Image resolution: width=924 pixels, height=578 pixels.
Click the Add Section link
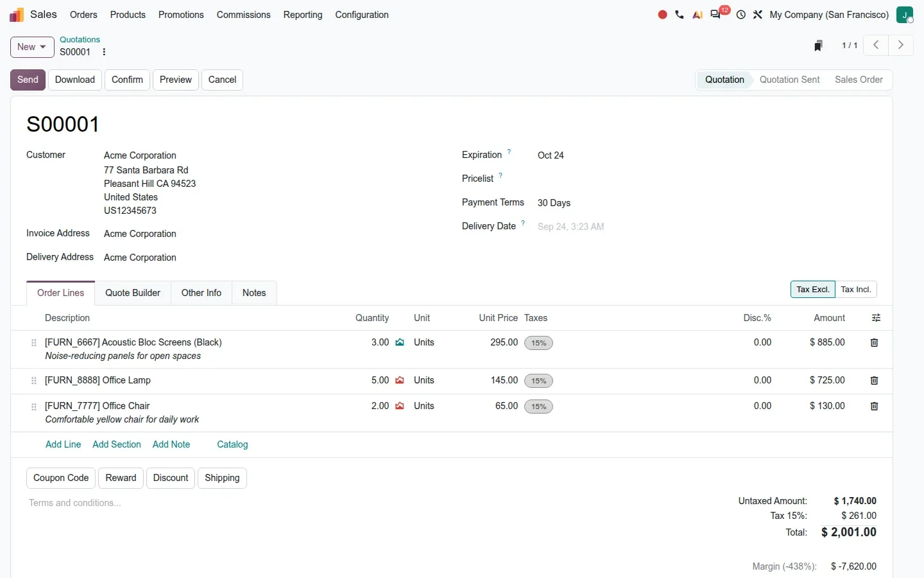[x=117, y=444]
